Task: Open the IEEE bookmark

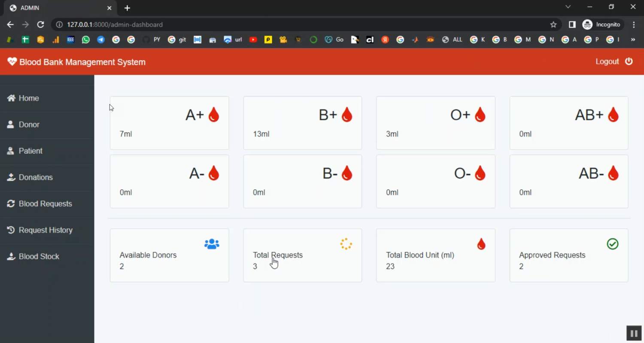Action: [x=71, y=39]
